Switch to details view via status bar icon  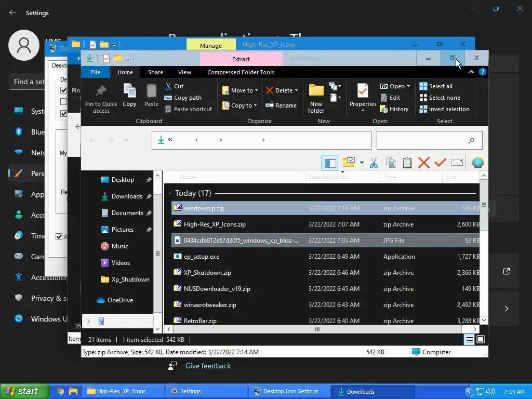(469, 339)
